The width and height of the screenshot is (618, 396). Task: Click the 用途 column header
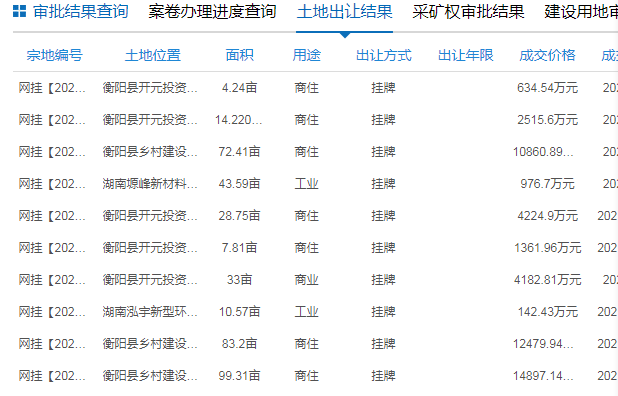306,55
